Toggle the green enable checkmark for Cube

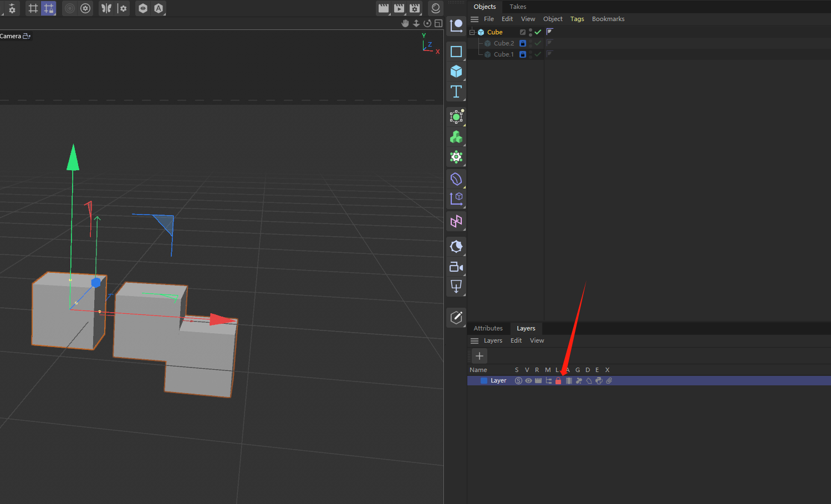538,32
